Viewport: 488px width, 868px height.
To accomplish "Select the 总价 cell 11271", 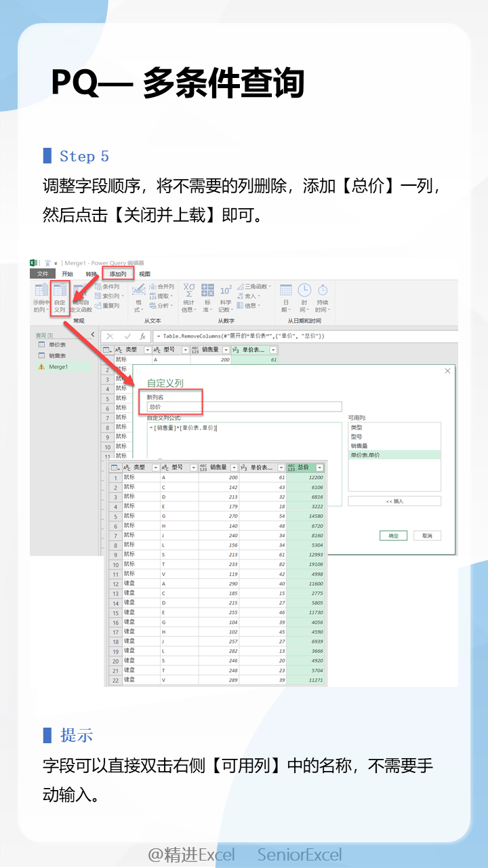I will point(306,679).
